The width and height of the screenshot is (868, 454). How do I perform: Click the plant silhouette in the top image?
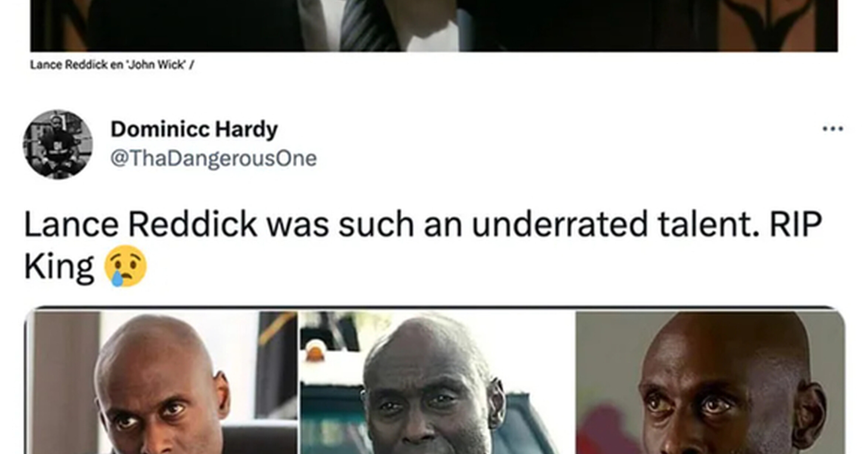[776, 23]
